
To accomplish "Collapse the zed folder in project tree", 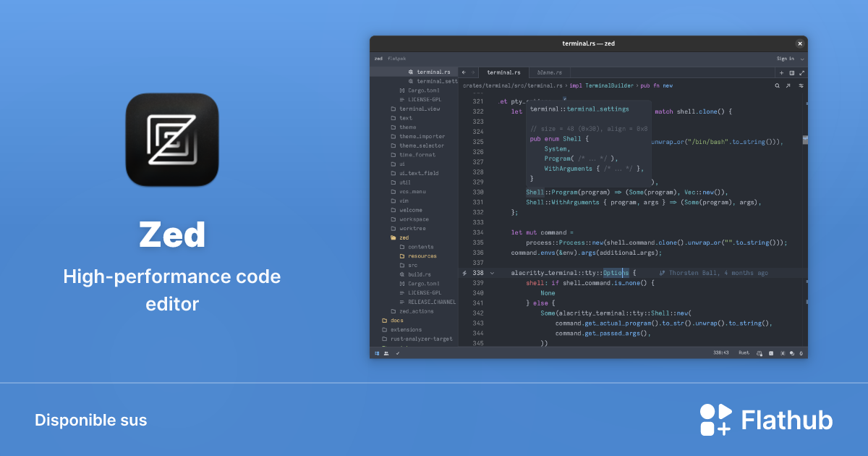I will coord(404,237).
